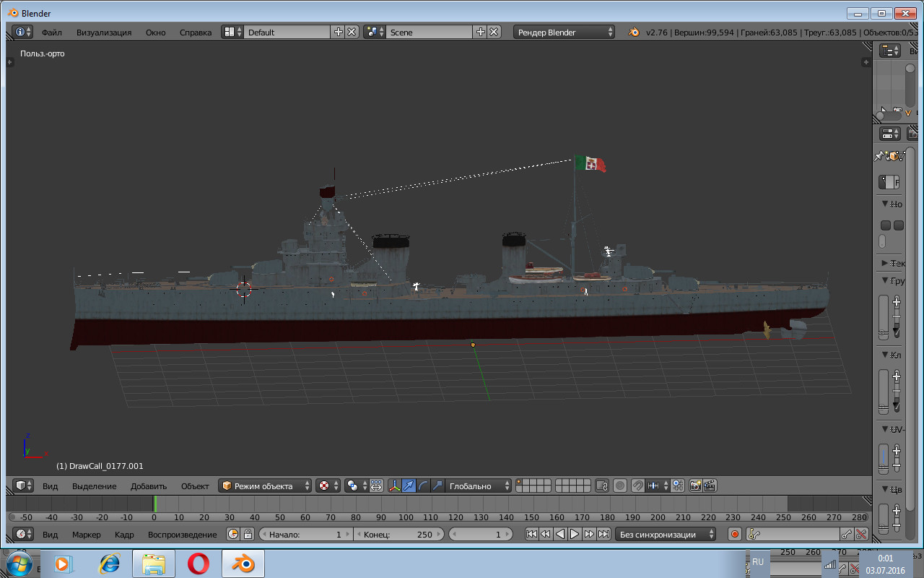Open the Окно menu
Screen dimensions: 924x578
click(155, 32)
